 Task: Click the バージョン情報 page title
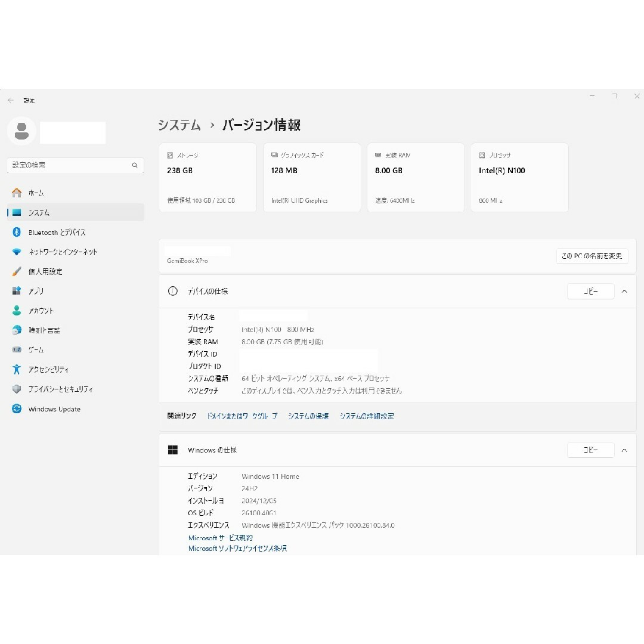click(x=261, y=125)
